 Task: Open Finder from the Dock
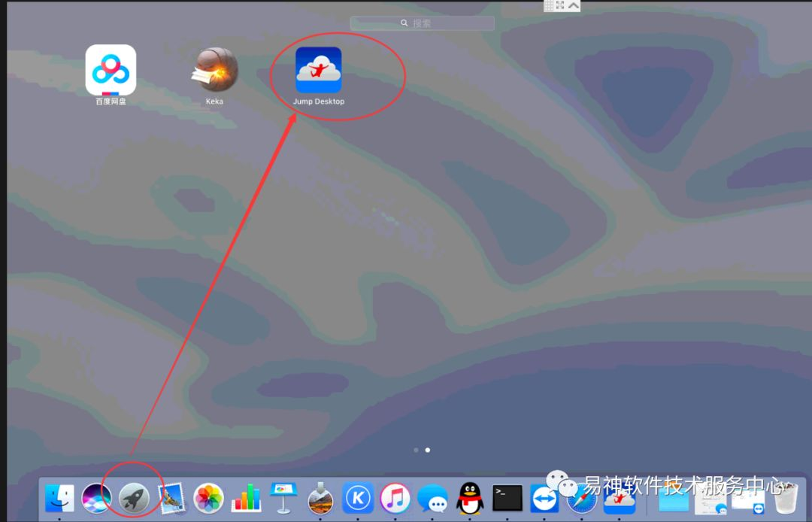tap(59, 498)
